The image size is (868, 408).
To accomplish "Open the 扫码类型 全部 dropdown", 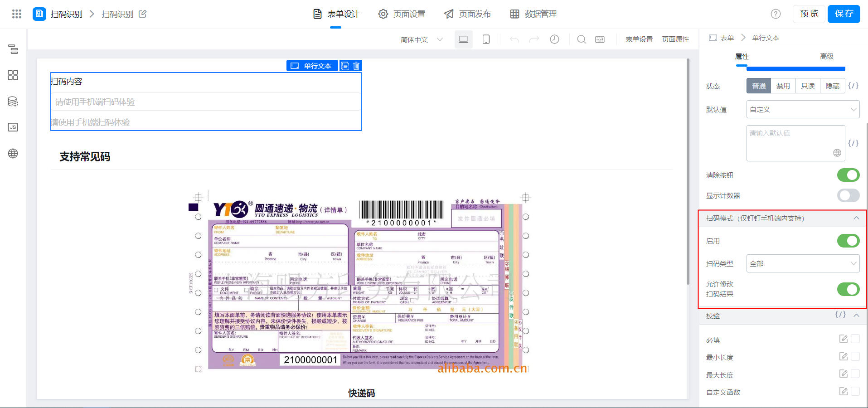I will tap(803, 263).
